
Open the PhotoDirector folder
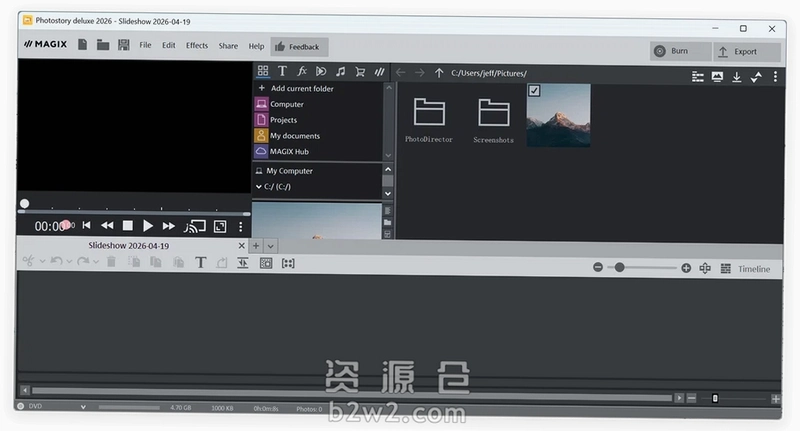tap(429, 120)
